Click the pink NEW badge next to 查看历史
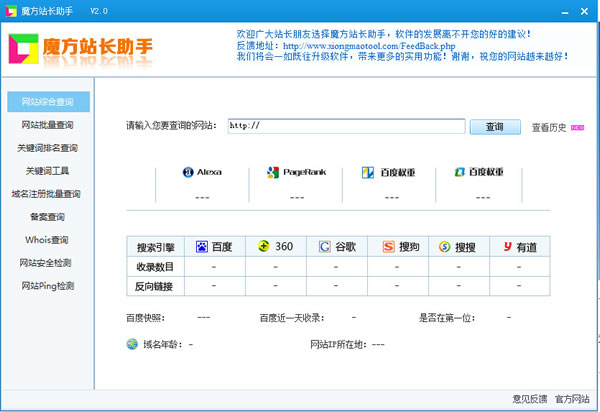 (577, 127)
